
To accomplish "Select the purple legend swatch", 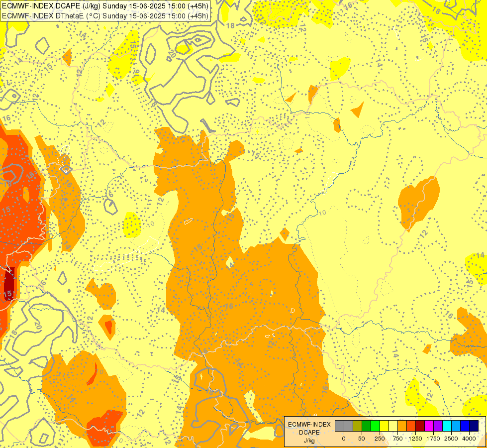I will 438,426.
